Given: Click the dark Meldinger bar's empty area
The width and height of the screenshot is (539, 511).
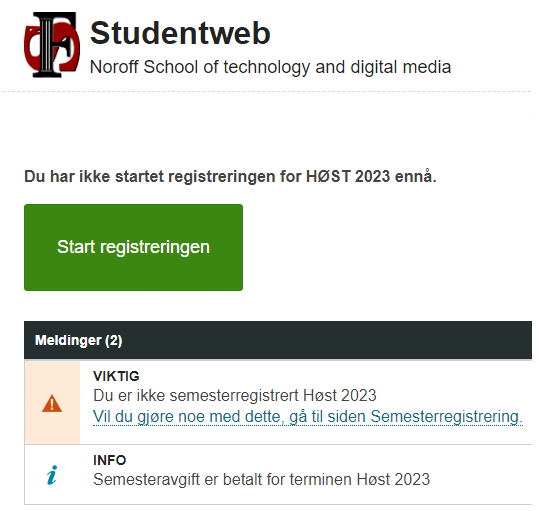Looking at the screenshot, I should pos(327,340).
